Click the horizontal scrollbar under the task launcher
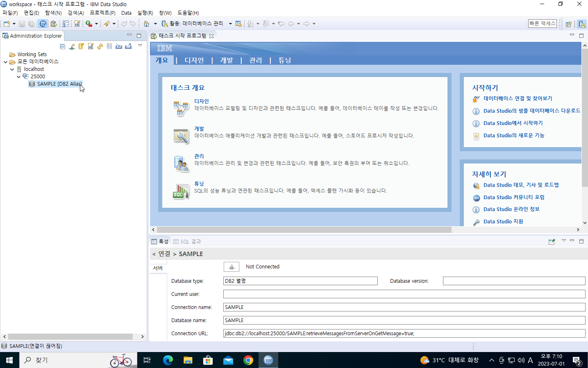Screen dimensions: 588x368 click(304, 230)
